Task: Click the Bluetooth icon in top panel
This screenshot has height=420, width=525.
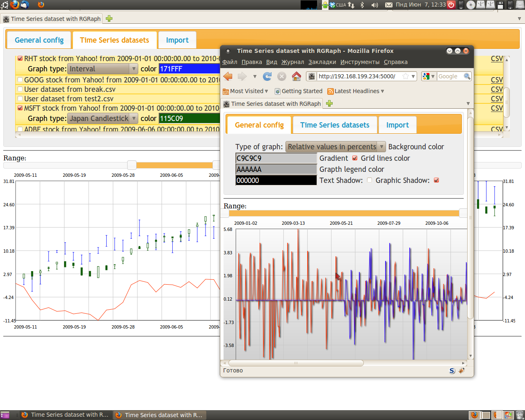Action: pyautogui.click(x=362, y=5)
